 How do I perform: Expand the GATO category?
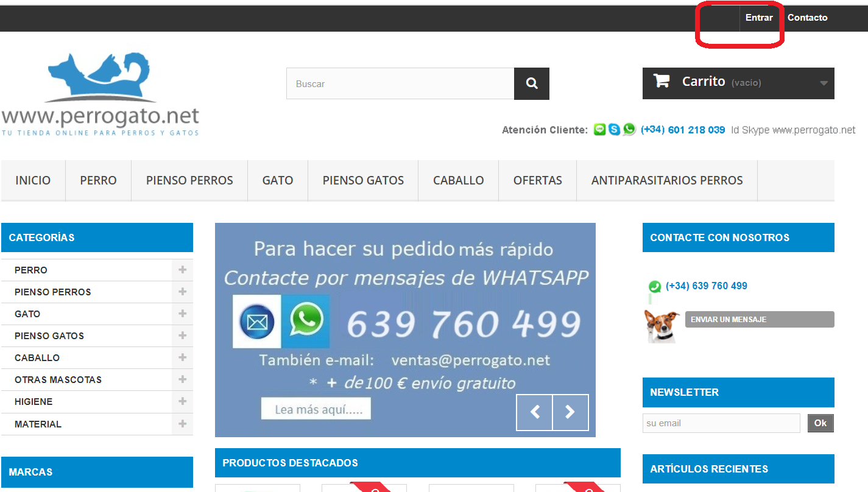coord(182,314)
